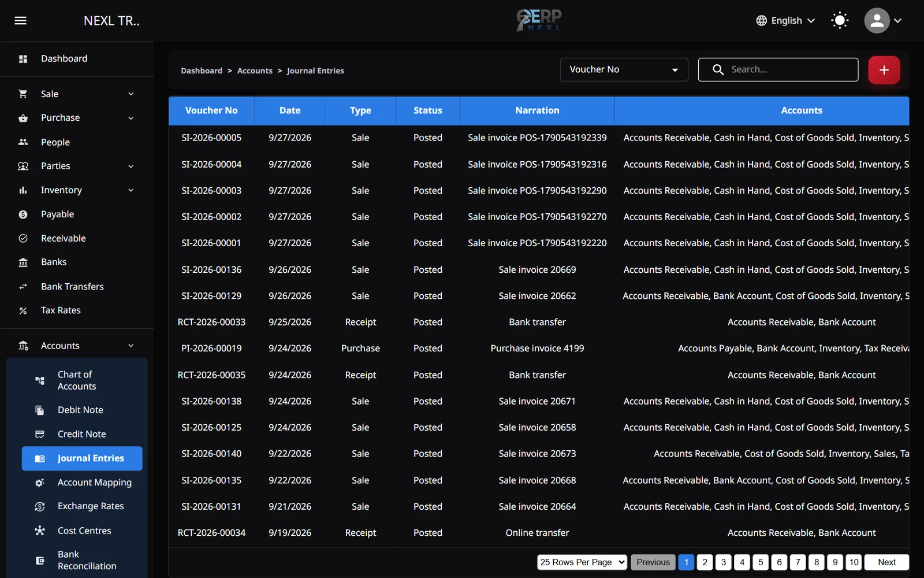The height and width of the screenshot is (578, 924).
Task: Open the Voucher No filter dropdown
Action: (x=624, y=70)
